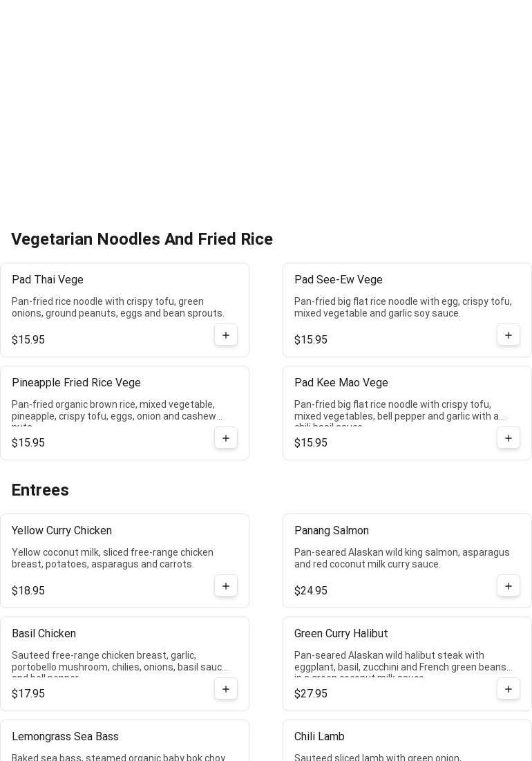Screen dimensions: 532x761
Task: Add Pad See-Ew Vege to cart
Action: (x=509, y=335)
